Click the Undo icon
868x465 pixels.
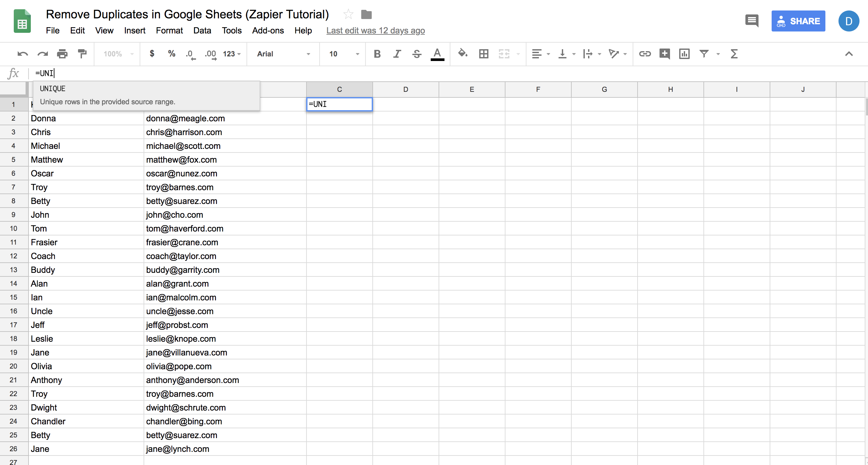pos(23,54)
